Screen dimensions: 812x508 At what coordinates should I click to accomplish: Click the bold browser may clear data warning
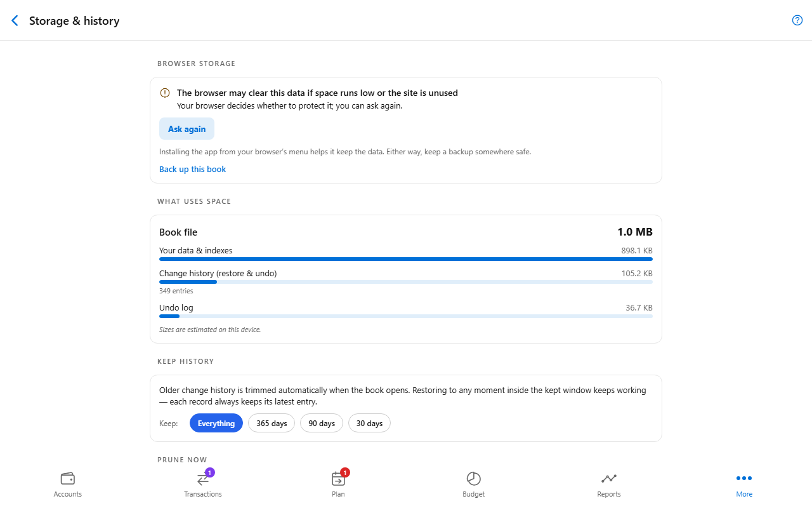coord(317,93)
